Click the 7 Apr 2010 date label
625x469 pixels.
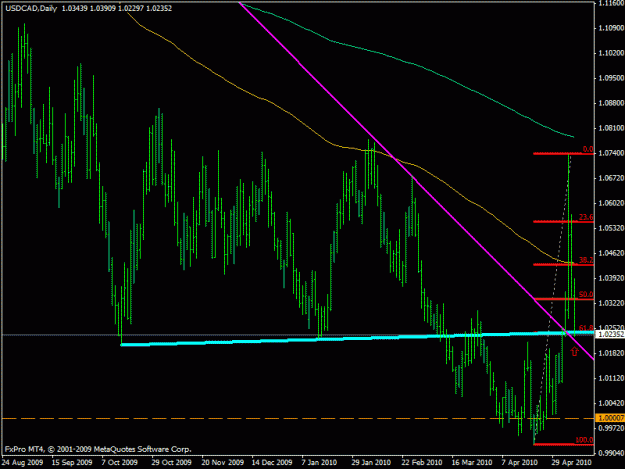519,463
